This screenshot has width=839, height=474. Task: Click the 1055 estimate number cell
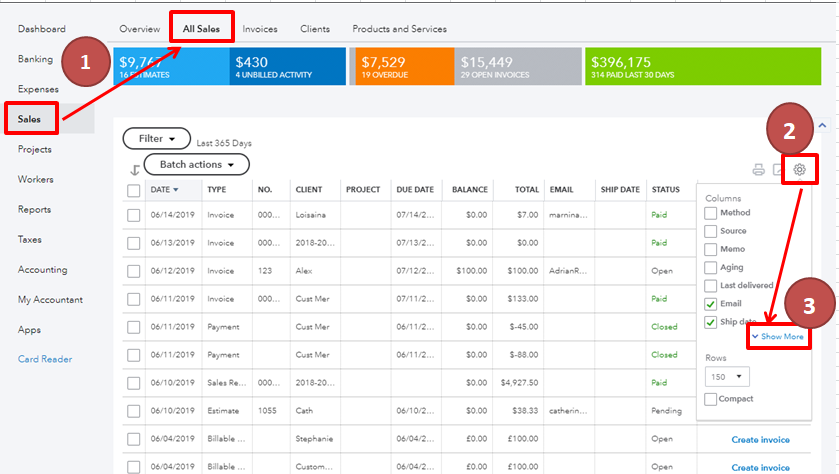[267, 411]
